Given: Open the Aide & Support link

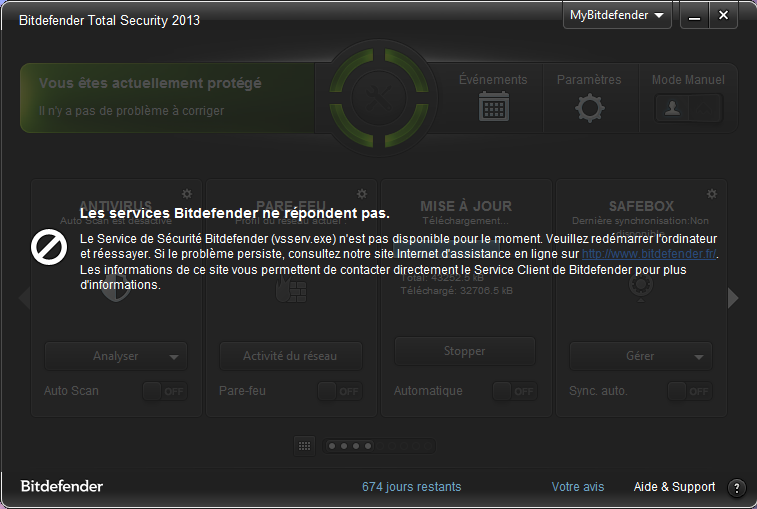Looking at the screenshot, I should [674, 487].
